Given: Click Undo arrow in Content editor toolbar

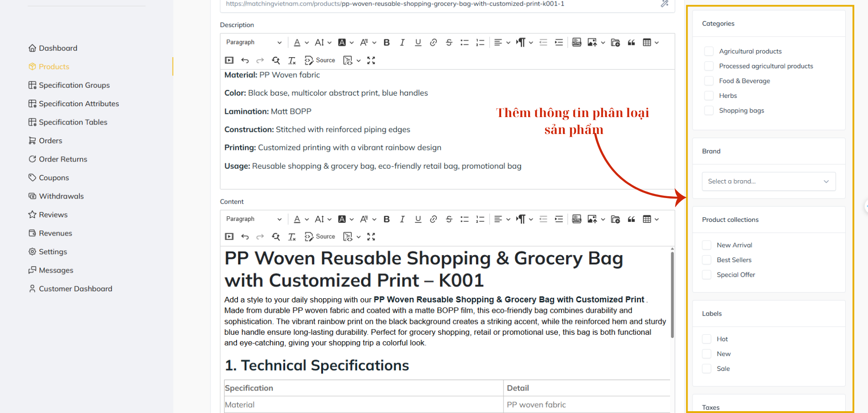Looking at the screenshot, I should point(245,237).
